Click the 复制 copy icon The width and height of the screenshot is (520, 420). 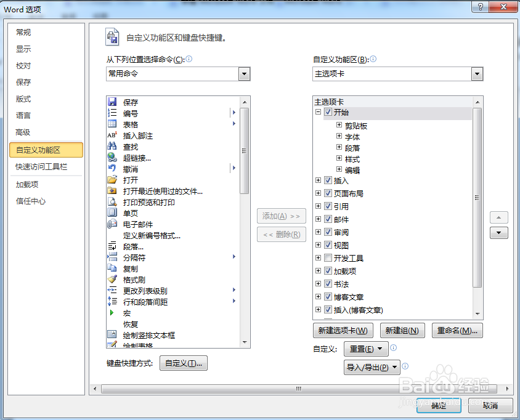pos(112,268)
